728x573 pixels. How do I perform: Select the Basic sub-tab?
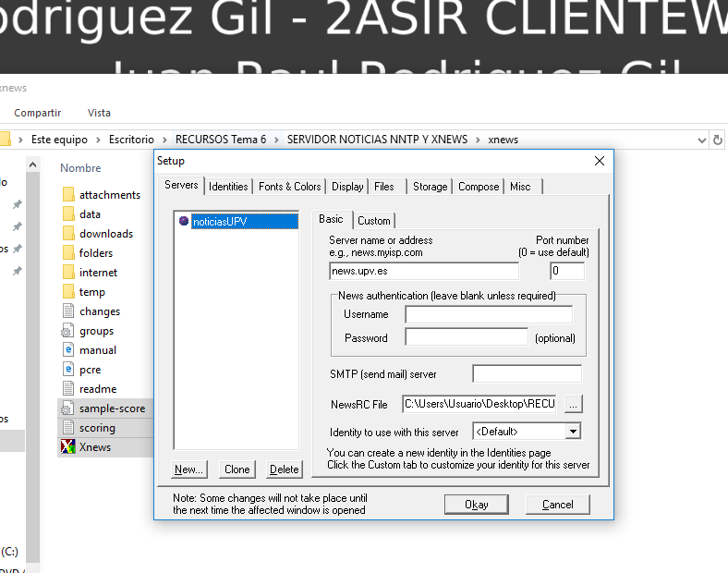tap(331, 219)
